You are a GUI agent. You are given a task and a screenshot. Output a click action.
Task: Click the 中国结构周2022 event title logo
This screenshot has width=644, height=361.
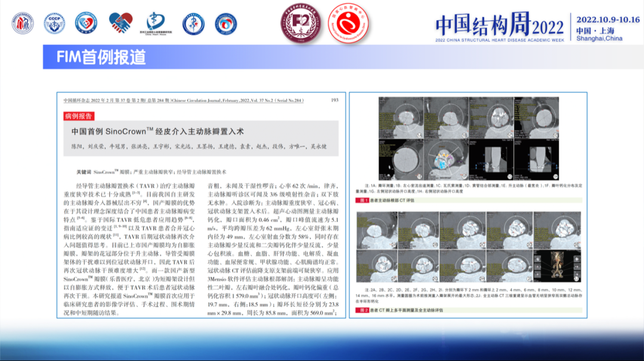[500, 26]
